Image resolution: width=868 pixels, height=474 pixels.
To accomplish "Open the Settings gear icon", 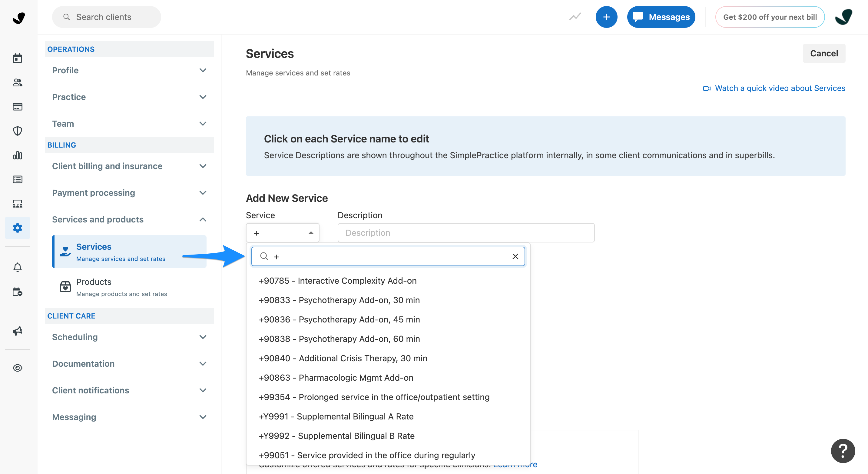I will click(18, 228).
